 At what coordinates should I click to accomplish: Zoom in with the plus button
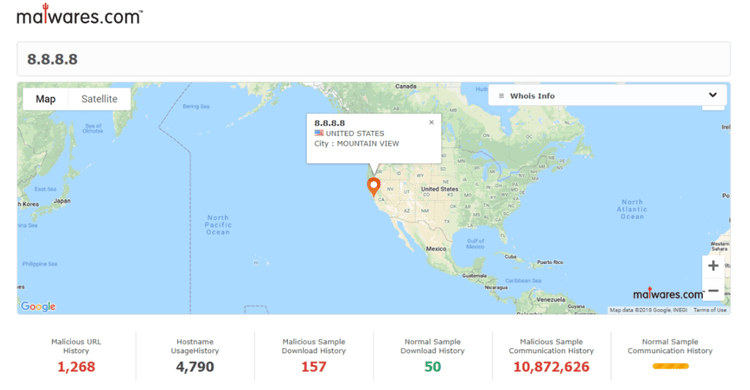pyautogui.click(x=713, y=266)
